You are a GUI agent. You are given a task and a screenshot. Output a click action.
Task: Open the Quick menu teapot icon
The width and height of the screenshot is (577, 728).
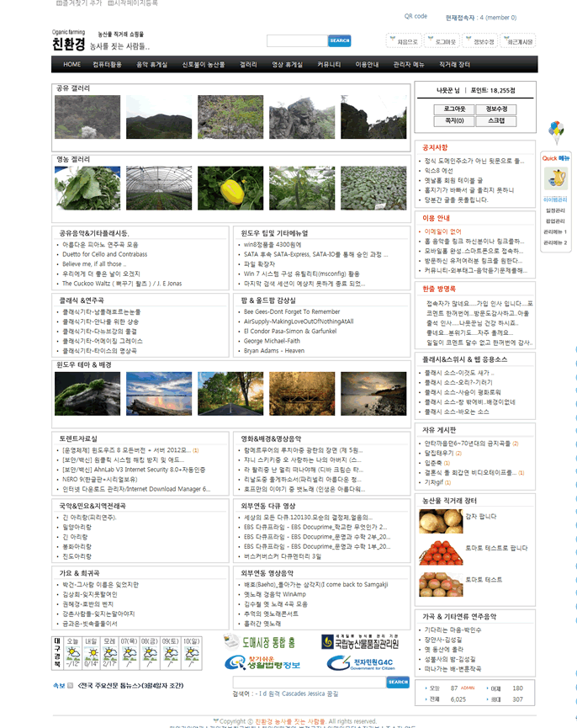555,178
